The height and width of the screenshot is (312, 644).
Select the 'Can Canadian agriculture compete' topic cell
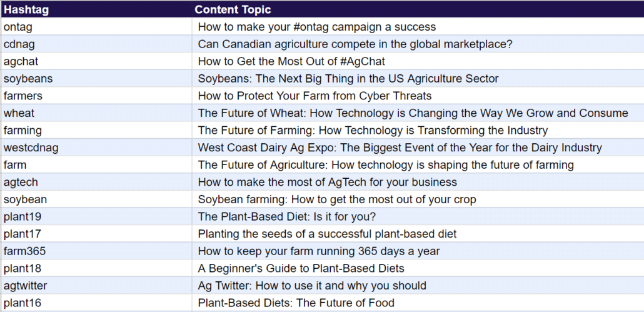tap(418, 44)
